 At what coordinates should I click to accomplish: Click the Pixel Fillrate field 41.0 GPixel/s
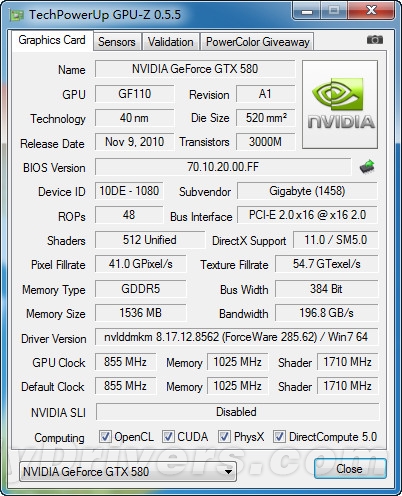click(x=141, y=264)
